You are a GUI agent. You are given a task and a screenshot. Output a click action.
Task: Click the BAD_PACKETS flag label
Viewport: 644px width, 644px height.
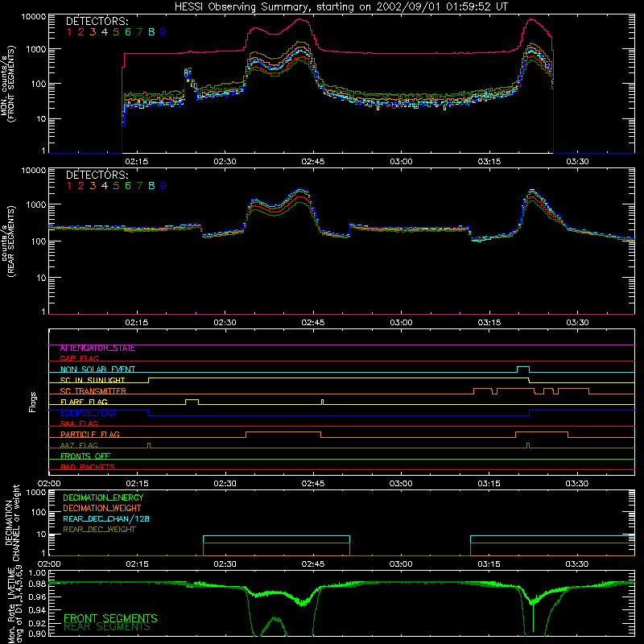tap(88, 467)
